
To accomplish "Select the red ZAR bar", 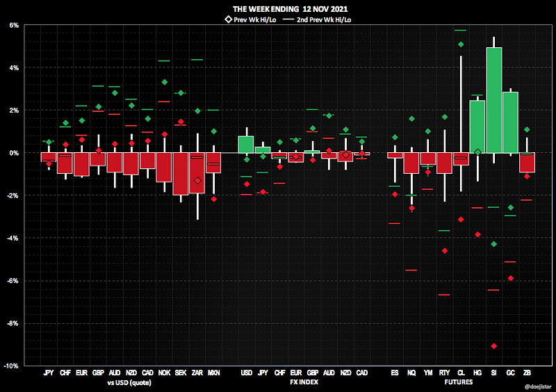I will 197,173.
